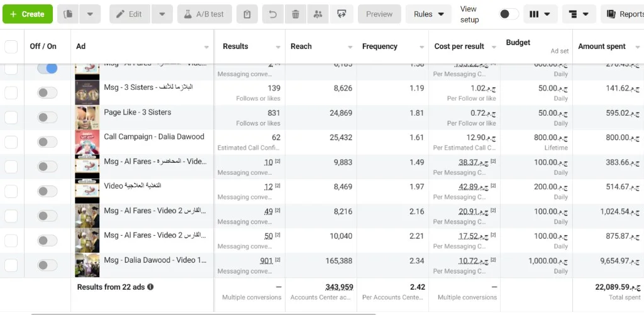
Task: Open the audiences people icon
Action: (318, 14)
